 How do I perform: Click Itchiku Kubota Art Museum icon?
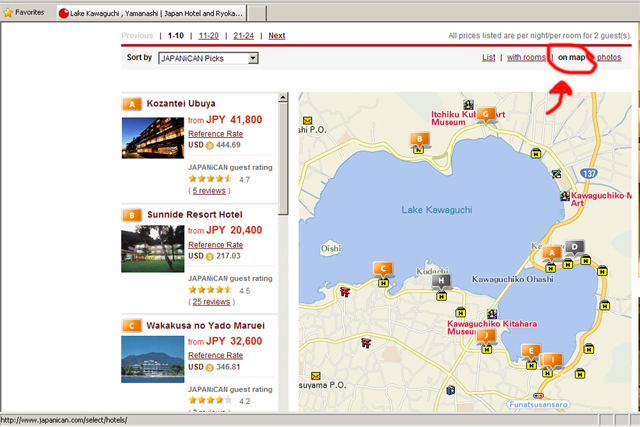coord(468,105)
